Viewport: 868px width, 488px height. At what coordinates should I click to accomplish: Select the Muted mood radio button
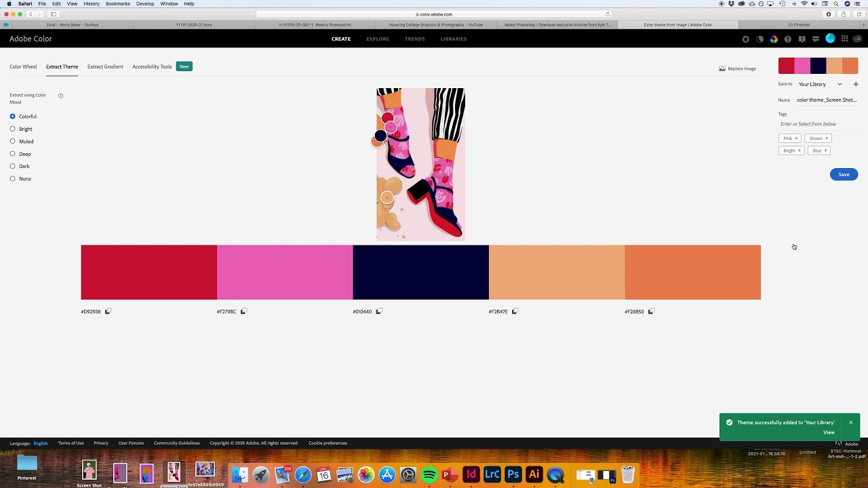12,141
